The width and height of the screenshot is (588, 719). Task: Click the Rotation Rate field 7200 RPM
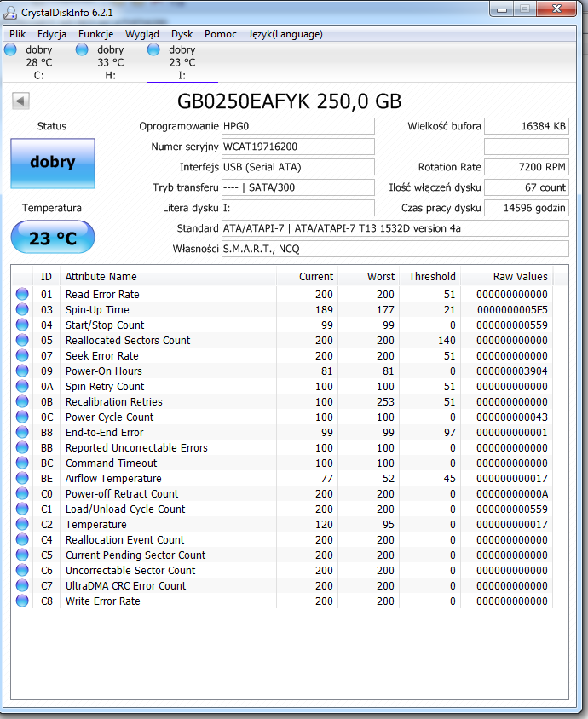tap(527, 167)
